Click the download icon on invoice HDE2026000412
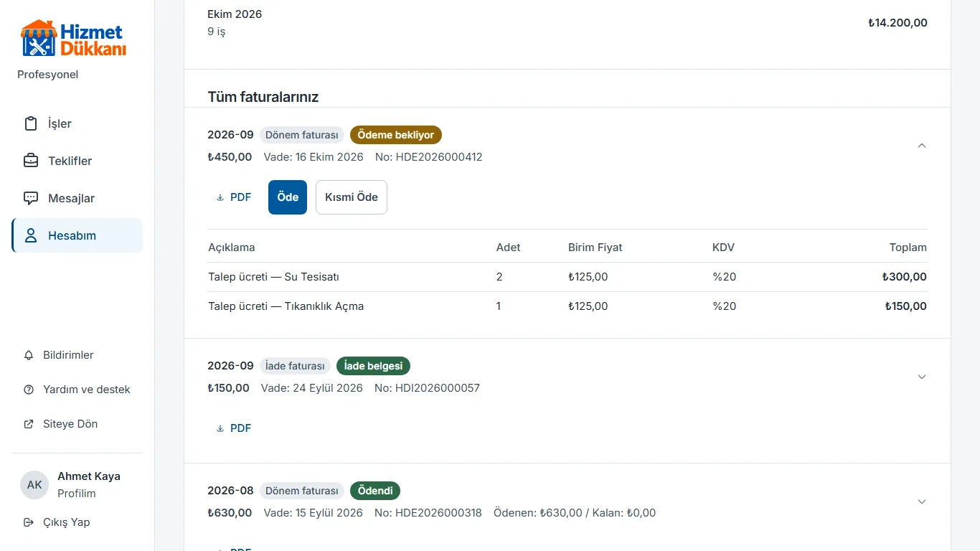Viewport: 980px width, 551px height. (x=220, y=197)
